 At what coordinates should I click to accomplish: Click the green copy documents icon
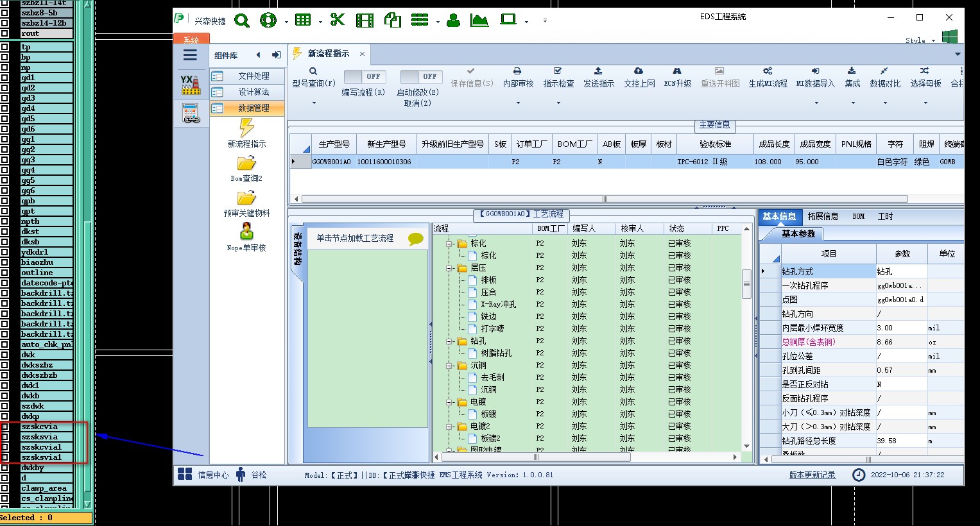click(x=392, y=21)
